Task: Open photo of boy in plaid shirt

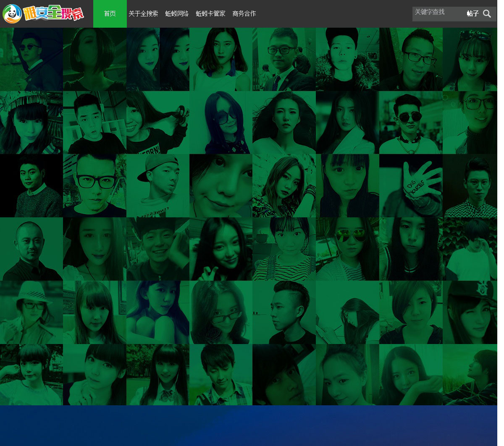Action: [221, 375]
